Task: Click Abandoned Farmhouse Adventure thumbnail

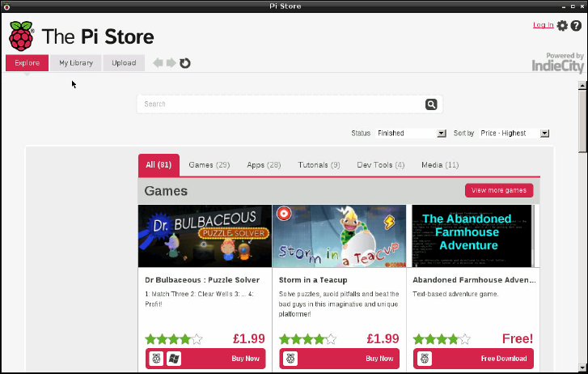Action: point(472,236)
